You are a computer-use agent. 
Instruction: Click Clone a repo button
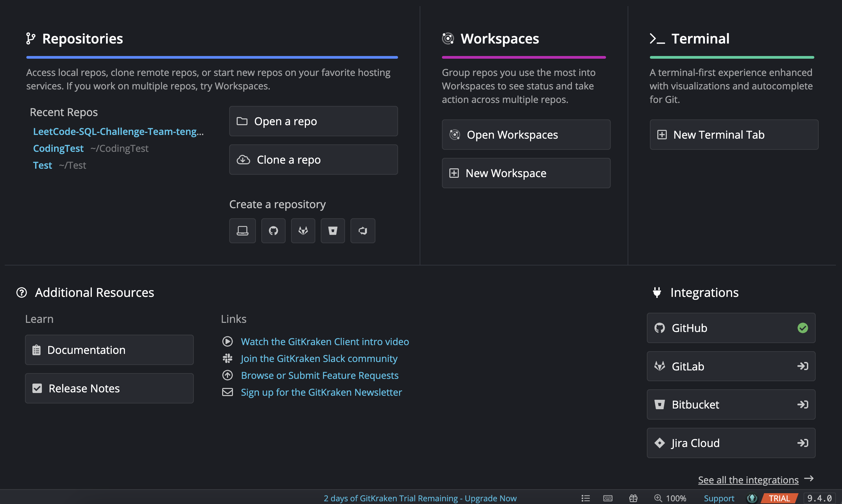click(313, 160)
